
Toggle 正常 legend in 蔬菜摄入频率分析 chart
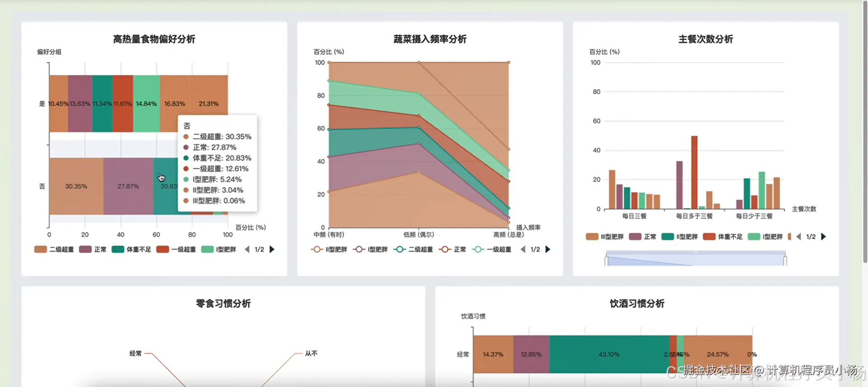tap(452, 249)
